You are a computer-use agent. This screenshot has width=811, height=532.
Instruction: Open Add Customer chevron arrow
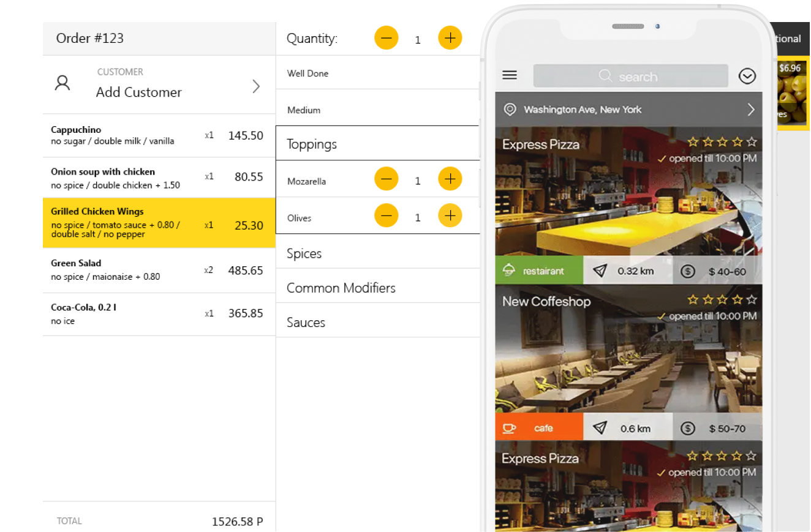click(x=256, y=86)
